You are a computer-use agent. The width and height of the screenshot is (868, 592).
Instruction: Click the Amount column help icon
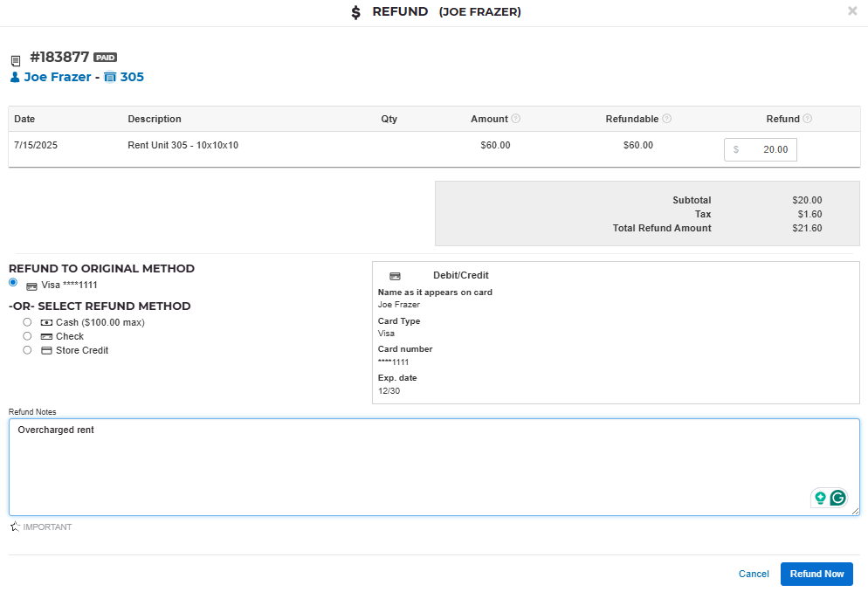click(x=516, y=119)
